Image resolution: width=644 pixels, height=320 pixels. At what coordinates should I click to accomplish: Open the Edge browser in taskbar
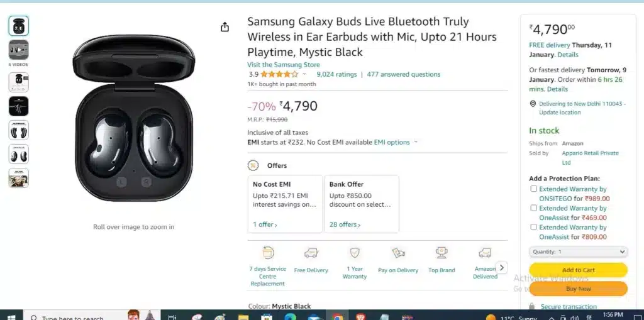[290, 317]
